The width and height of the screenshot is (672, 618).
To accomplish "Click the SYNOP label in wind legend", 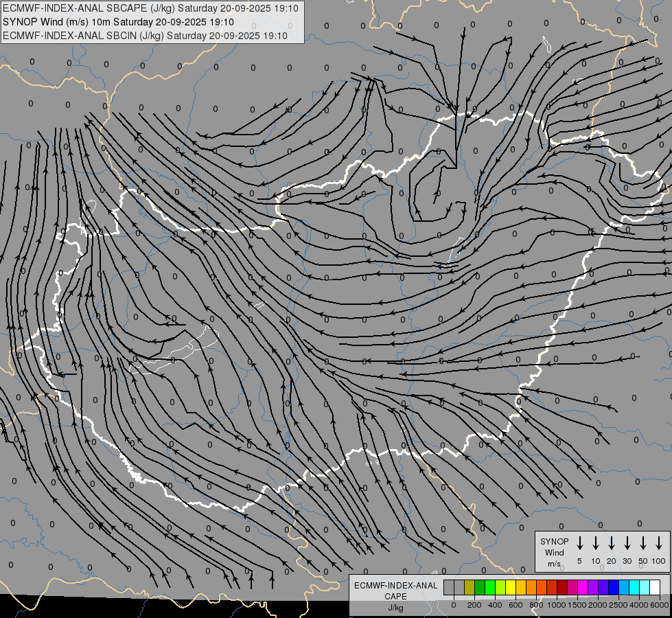I will click(554, 542).
